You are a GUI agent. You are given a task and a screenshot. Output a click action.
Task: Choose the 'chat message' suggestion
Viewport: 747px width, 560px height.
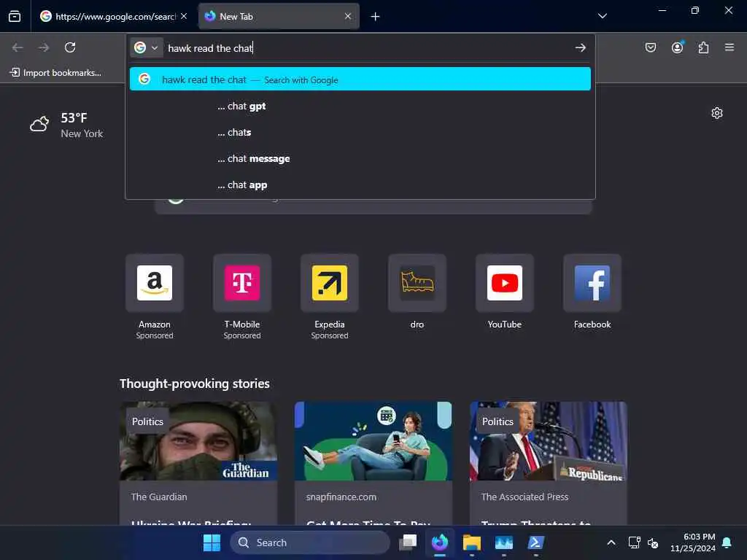tap(360, 158)
